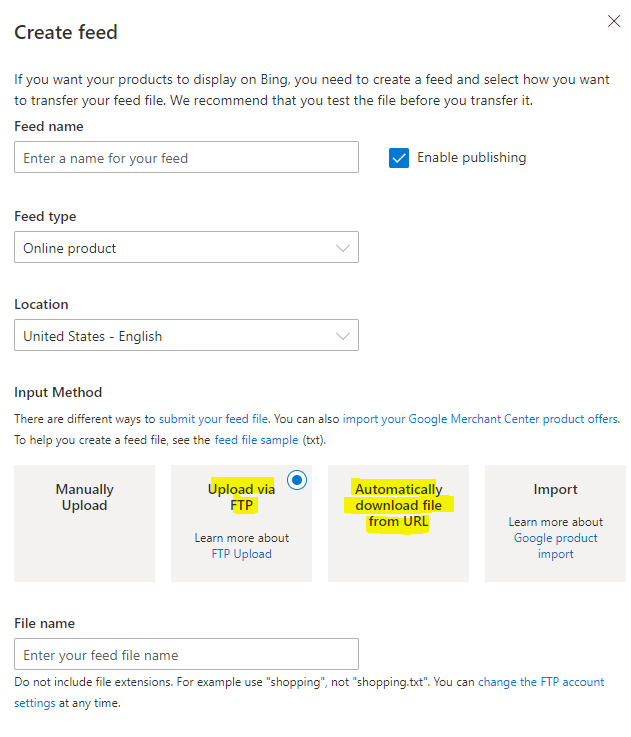Uncheck the Enable publishing checkbox
The height and width of the screenshot is (737, 631).
pos(399,158)
